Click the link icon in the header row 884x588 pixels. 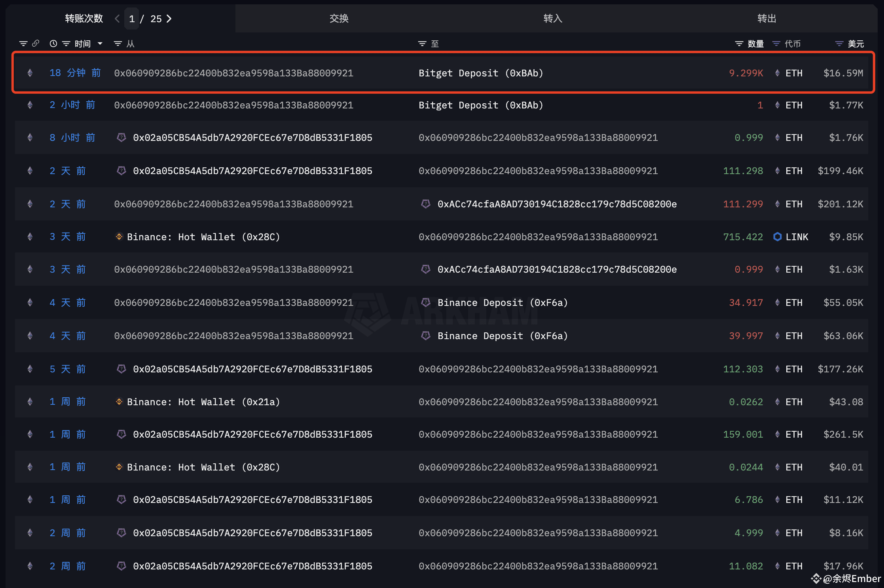click(x=36, y=44)
